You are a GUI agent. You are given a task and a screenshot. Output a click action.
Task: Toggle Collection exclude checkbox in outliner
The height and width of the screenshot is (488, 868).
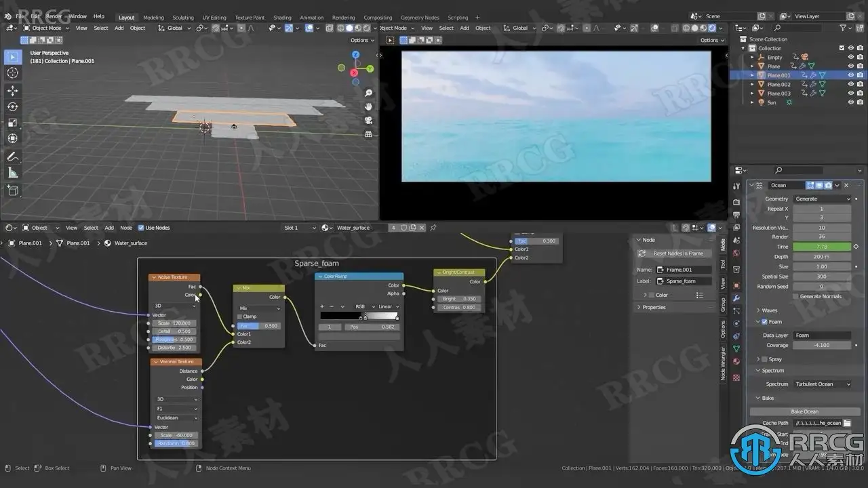(x=842, y=48)
